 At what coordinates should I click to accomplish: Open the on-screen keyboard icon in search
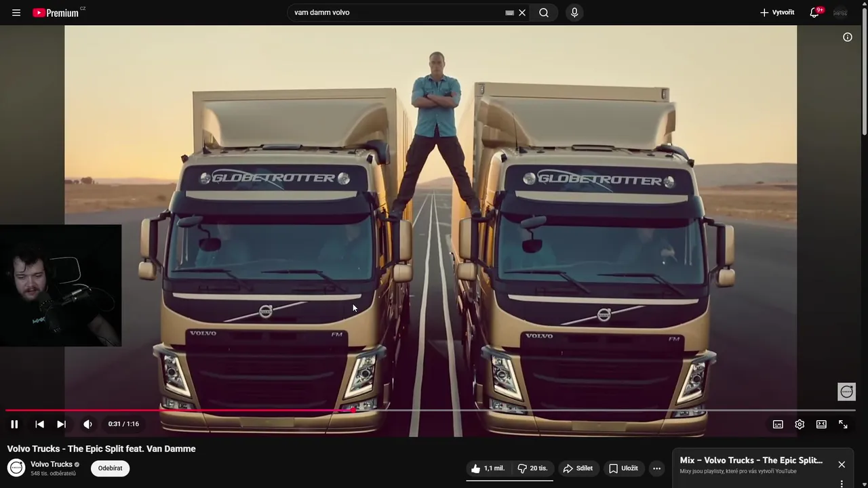(x=509, y=12)
